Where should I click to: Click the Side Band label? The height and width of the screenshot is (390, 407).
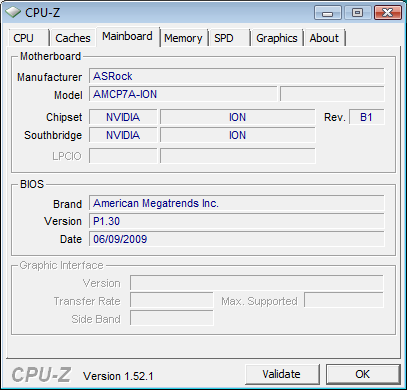96,319
